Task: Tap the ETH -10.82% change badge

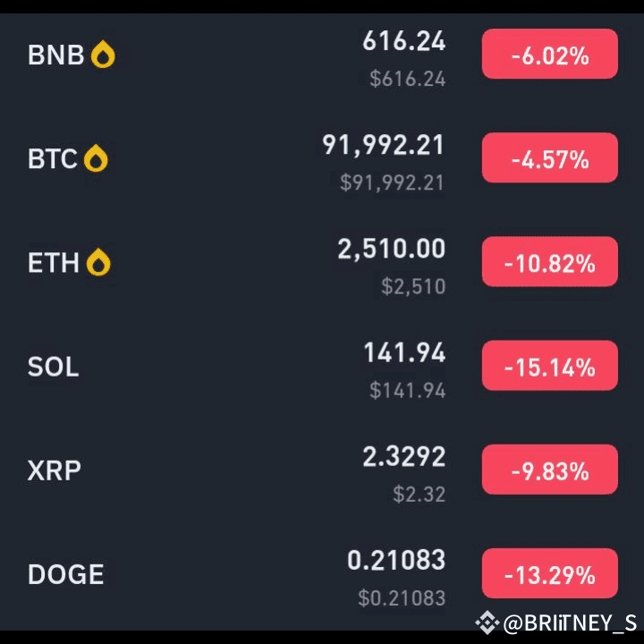Action: (x=550, y=261)
